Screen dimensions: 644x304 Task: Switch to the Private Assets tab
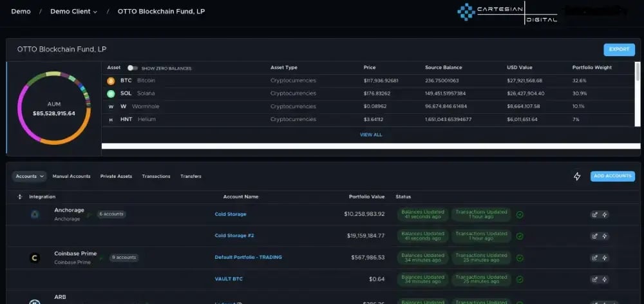pyautogui.click(x=116, y=176)
